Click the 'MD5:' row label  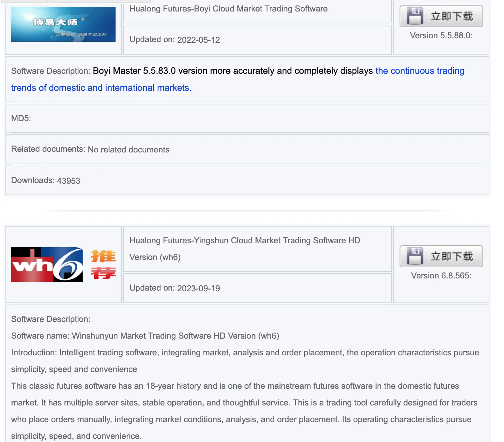[21, 118]
